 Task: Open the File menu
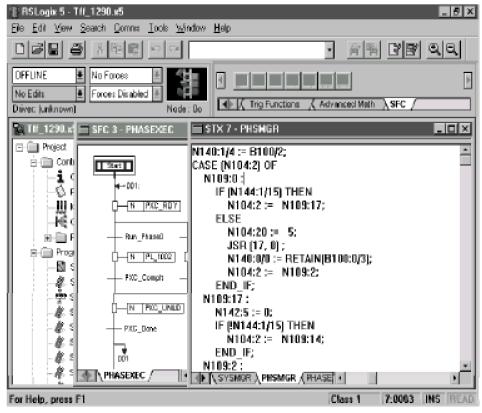(18, 28)
